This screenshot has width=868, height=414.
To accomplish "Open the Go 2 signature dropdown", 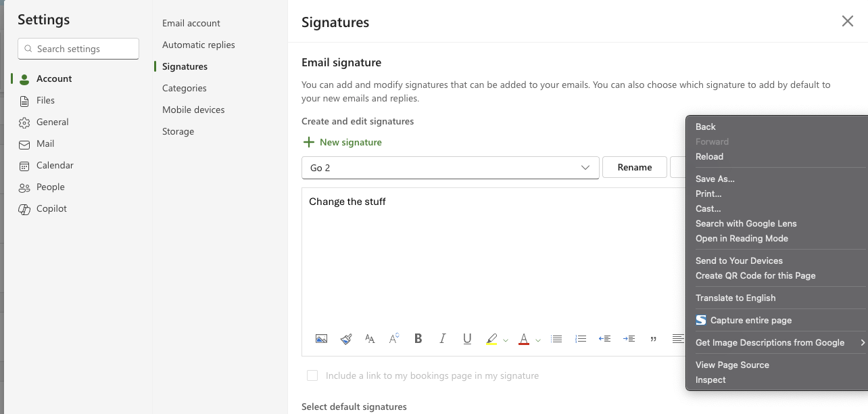I will 450,168.
